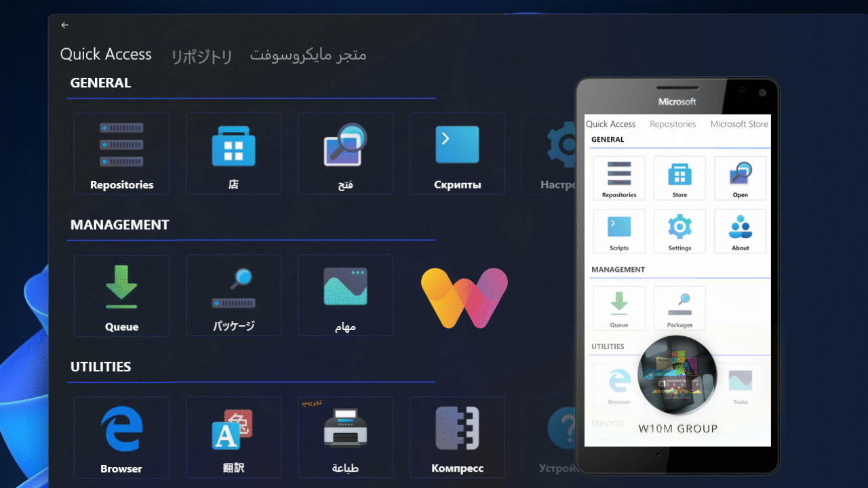Tap the Tasks tile on the phone screen
The image size is (868, 488).
point(740,386)
